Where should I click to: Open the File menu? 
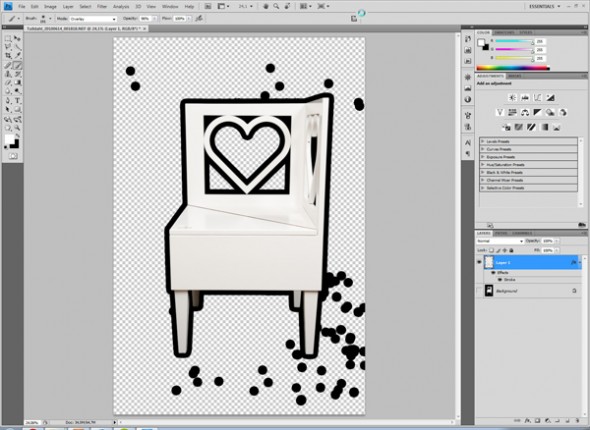pos(22,6)
